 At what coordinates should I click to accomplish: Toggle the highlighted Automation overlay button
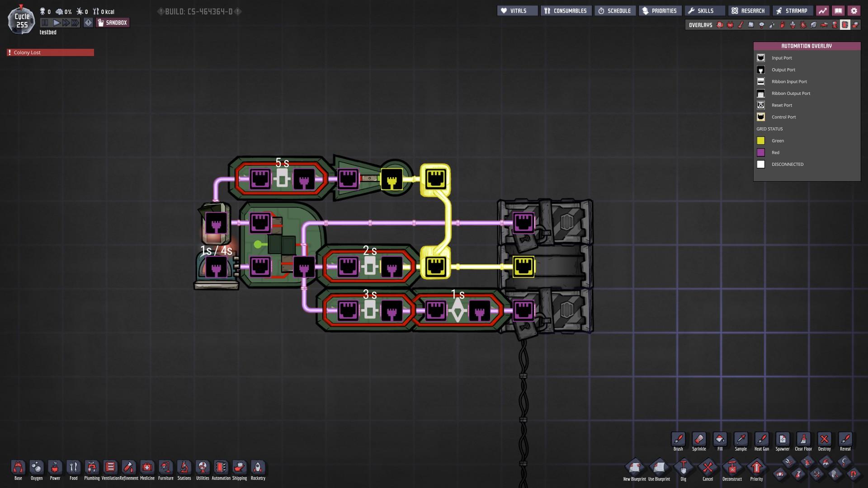tap(844, 25)
